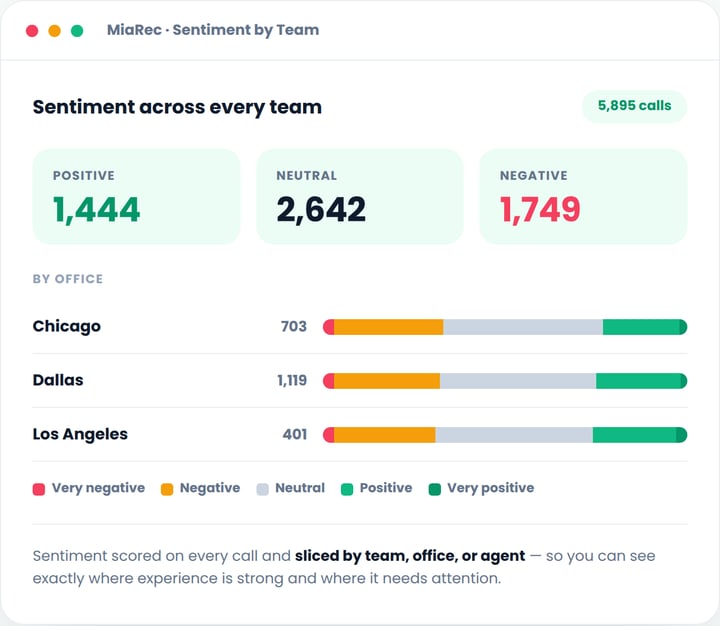Viewport: 720px width, 626px height.
Task: Click the 'POSITIVE' card label
Action: point(84,175)
